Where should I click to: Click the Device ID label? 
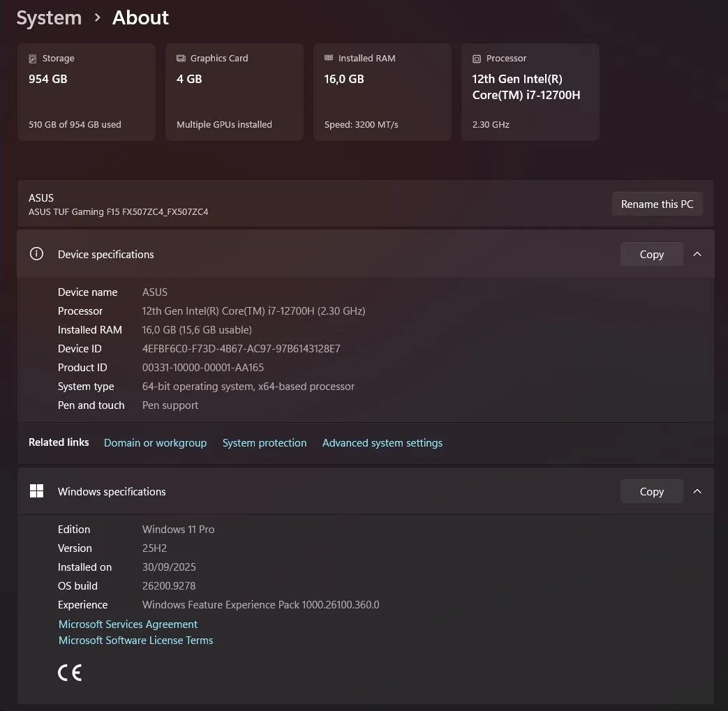[80, 349]
